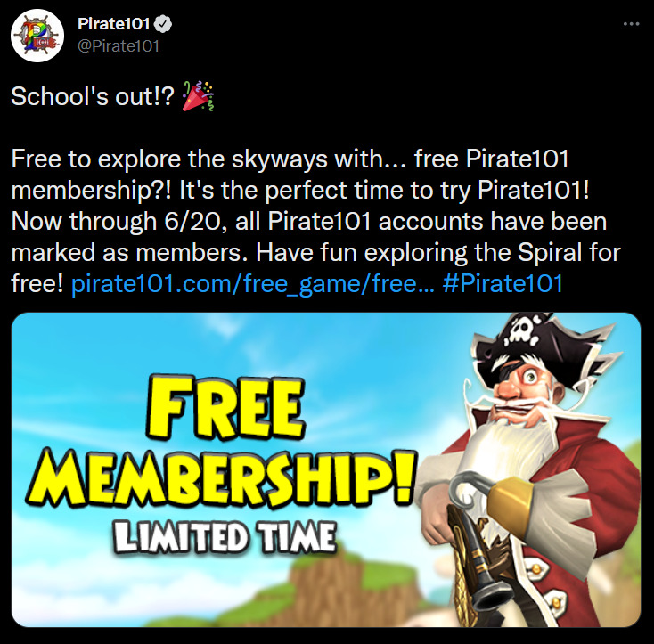Visit the @Pirate101 handle
This screenshot has width=654, height=644.
point(119,45)
